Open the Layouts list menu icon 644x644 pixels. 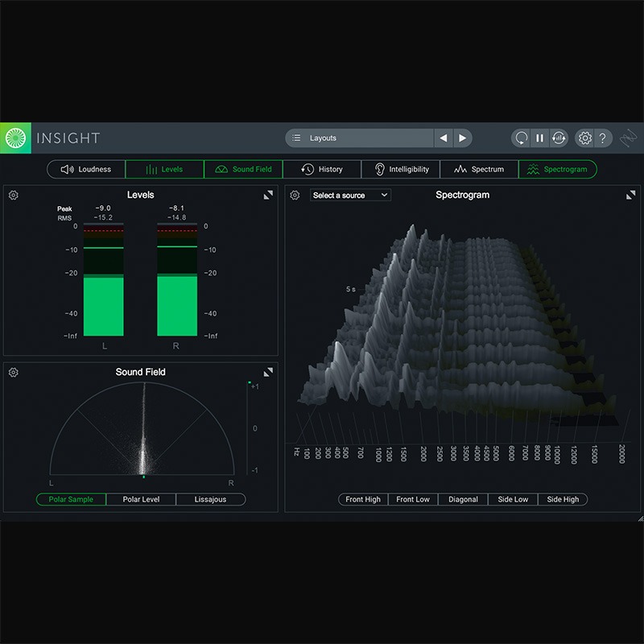click(x=296, y=138)
